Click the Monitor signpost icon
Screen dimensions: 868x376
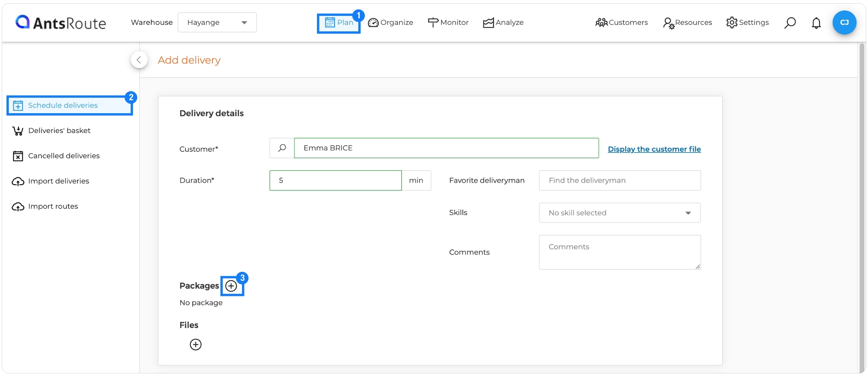tap(433, 22)
